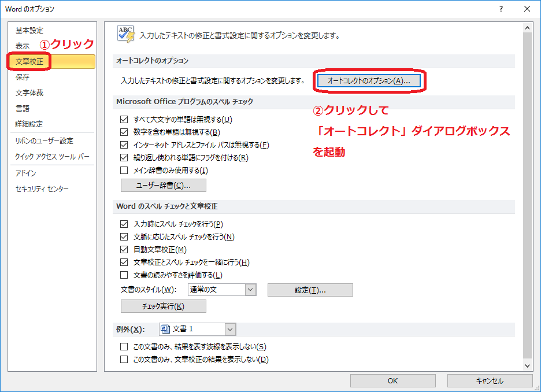Check 文書の読みやすさを評価する
Viewport: 541px width, 392px height.
[124, 275]
